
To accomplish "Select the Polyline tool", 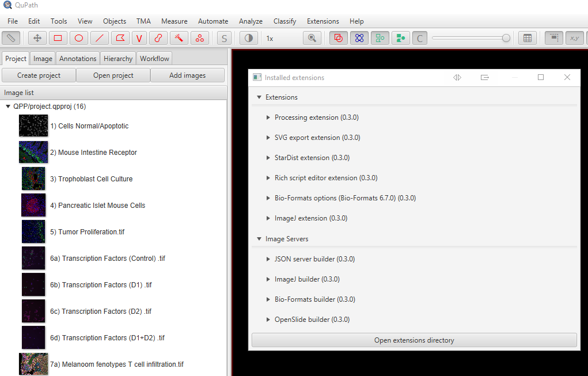I will pyautogui.click(x=139, y=38).
